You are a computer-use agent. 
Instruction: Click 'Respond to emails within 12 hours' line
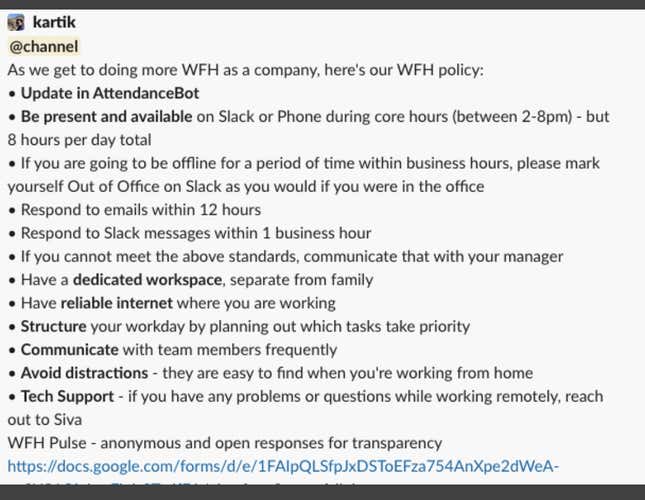[141, 210]
